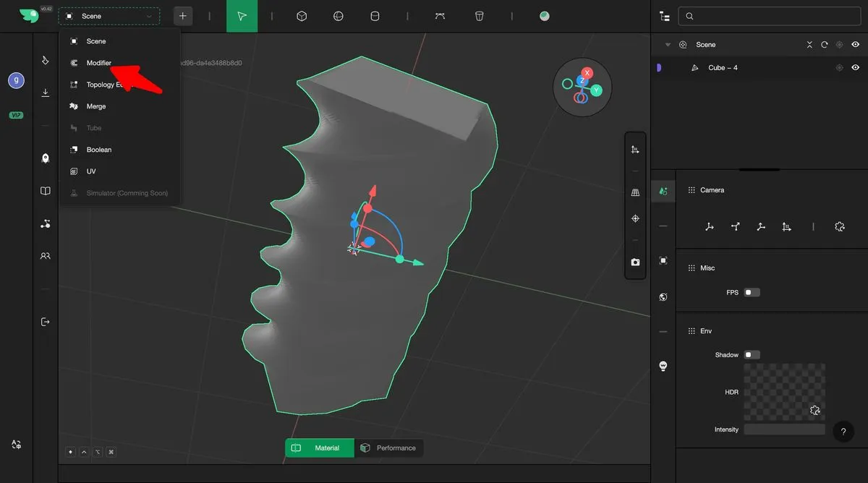This screenshot has height=483, width=868.
Task: Select the cube primitive tool in toolbar
Action: click(x=302, y=16)
